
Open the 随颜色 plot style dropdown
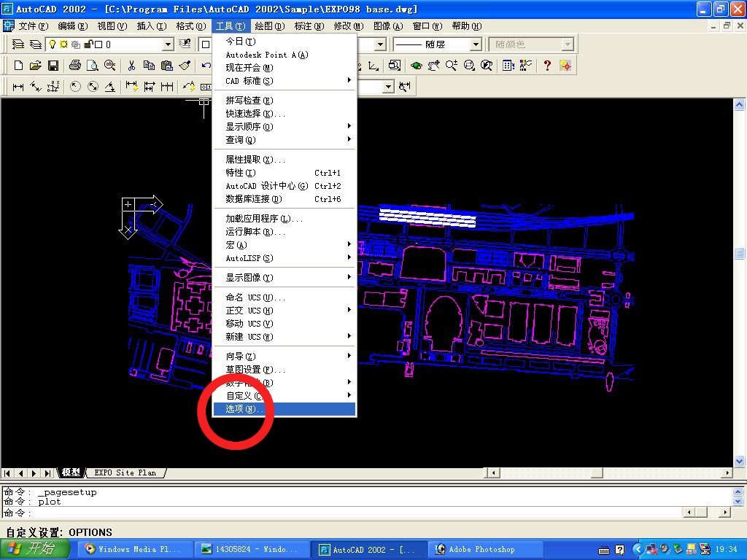click(x=567, y=44)
